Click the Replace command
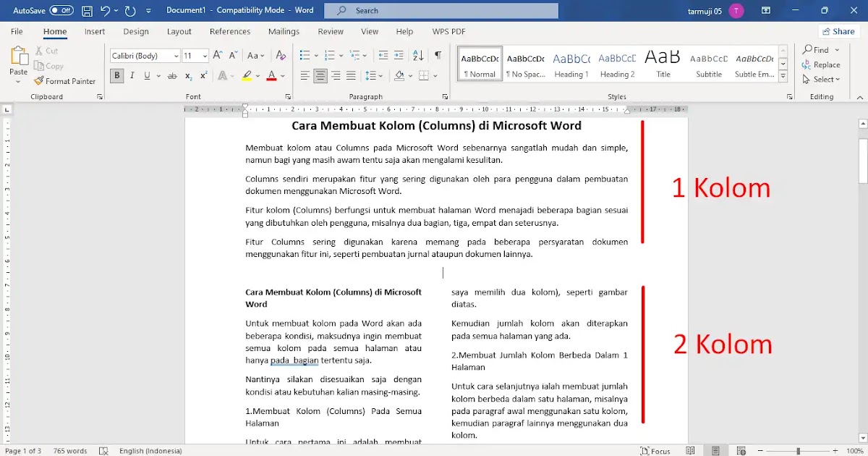 pyautogui.click(x=821, y=64)
